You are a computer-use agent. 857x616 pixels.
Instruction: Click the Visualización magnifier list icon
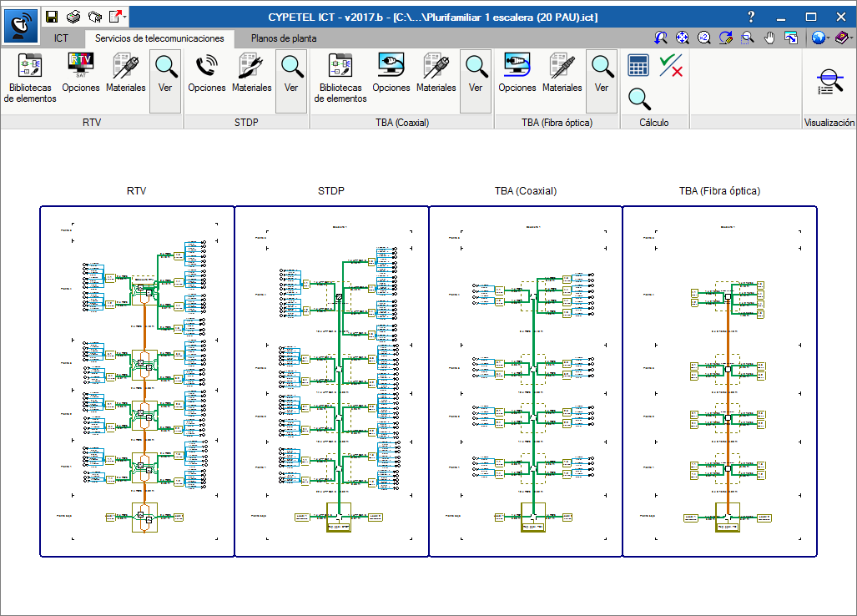(x=829, y=82)
